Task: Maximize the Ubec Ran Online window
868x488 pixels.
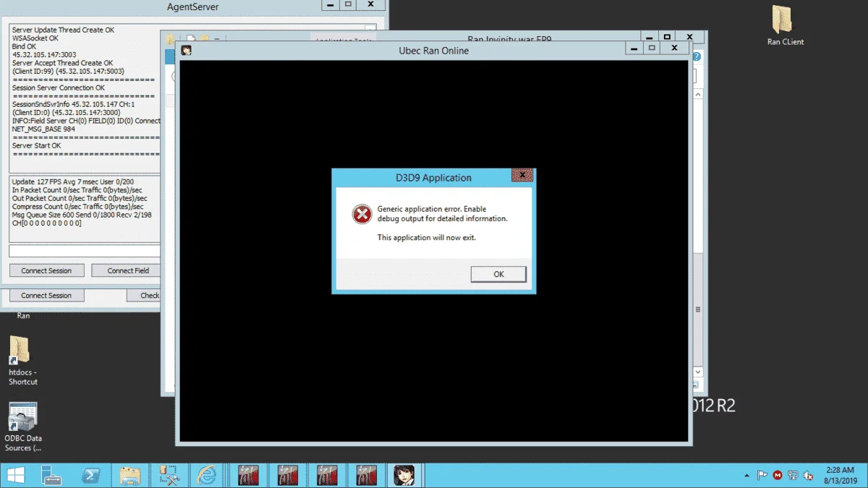Action: pyautogui.click(x=652, y=48)
